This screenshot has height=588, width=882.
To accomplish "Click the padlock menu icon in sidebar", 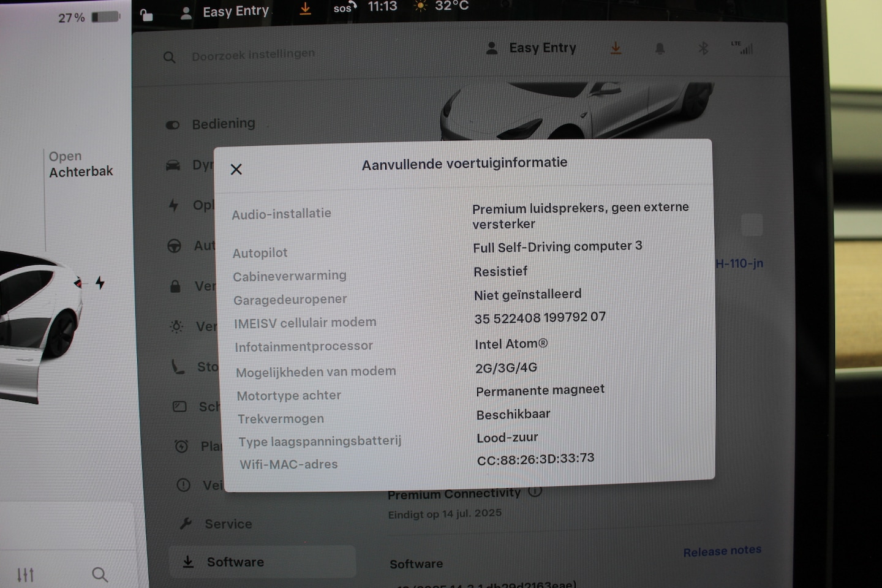I will click(175, 286).
